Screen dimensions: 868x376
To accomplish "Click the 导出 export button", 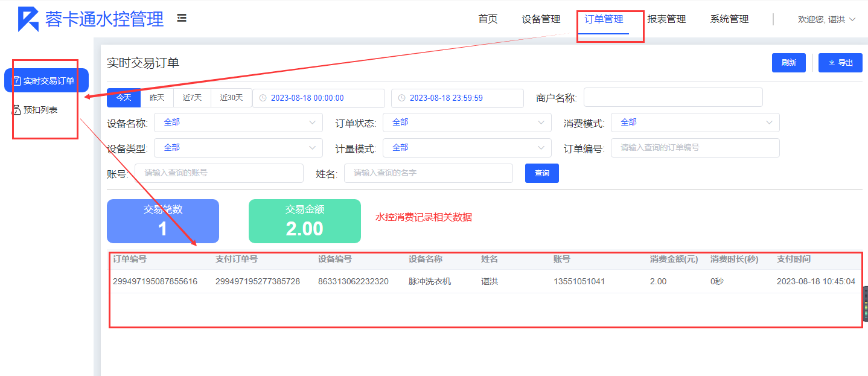I will pos(840,63).
